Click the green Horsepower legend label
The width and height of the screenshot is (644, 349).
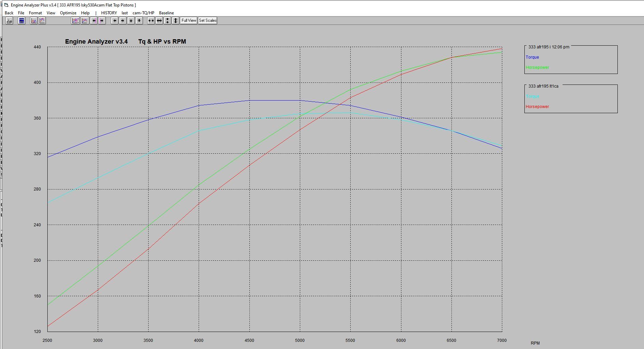(x=537, y=67)
